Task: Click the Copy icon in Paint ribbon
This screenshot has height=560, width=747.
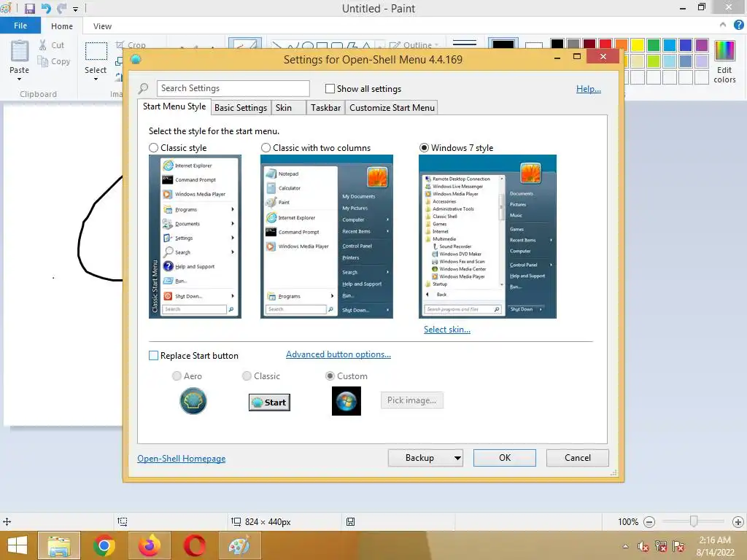Action: (43, 61)
